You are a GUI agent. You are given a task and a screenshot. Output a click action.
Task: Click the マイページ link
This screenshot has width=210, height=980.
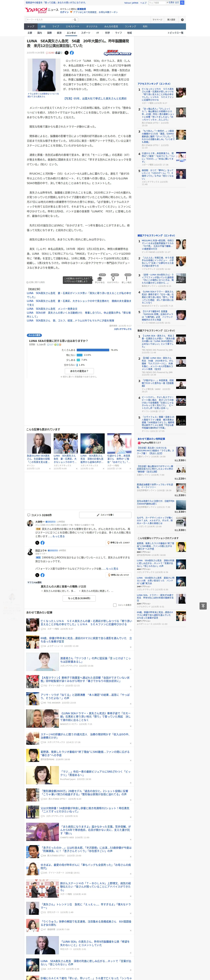point(157,20)
